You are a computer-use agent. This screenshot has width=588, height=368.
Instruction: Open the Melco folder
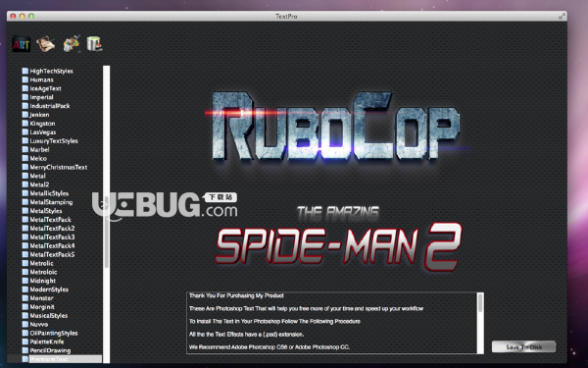click(34, 158)
